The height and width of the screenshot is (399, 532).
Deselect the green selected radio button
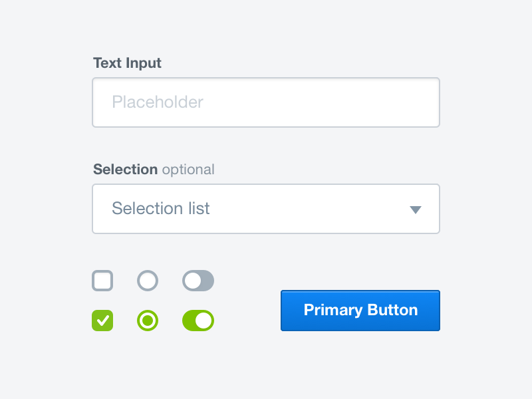148,321
